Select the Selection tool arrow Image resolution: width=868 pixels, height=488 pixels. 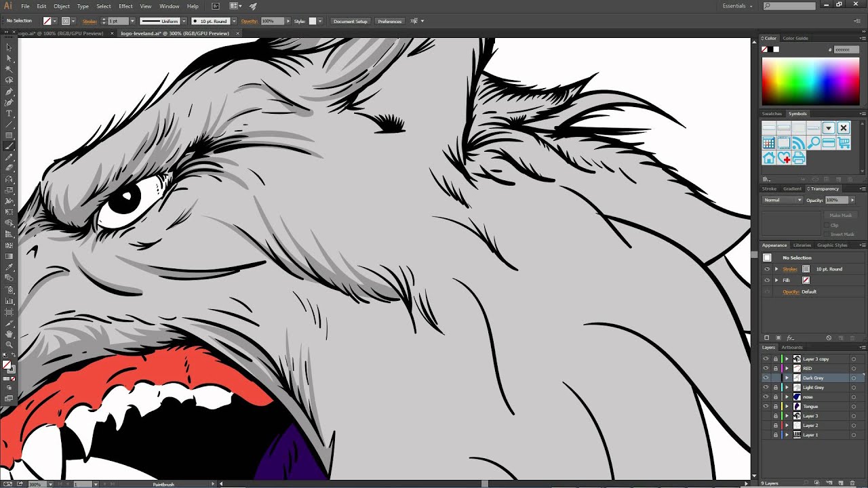pyautogui.click(x=9, y=47)
